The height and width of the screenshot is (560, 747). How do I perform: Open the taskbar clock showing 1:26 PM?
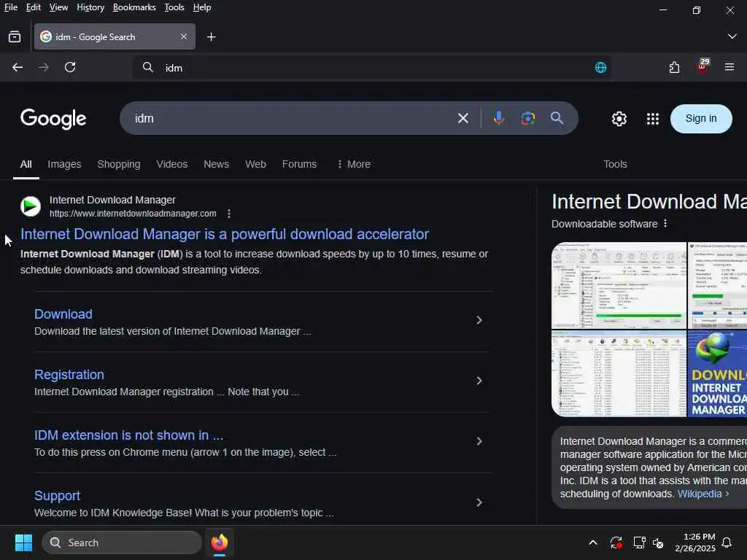[x=695, y=542]
